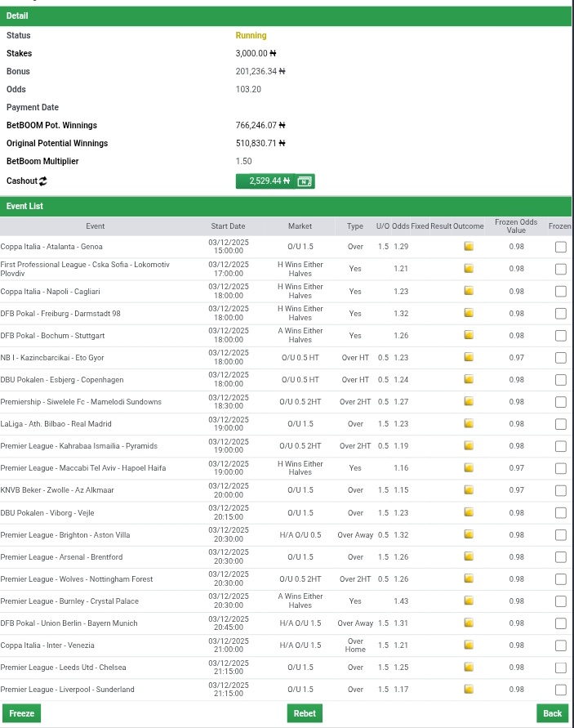Click pending outcome icon for Bochum - Stuttgart
This screenshot has height=728, width=574.
[469, 335]
